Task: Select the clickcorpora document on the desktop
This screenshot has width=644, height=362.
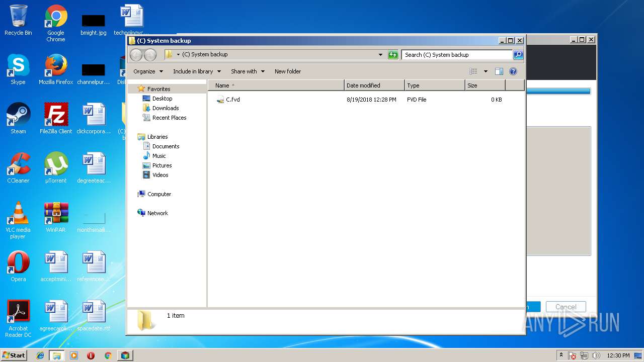Action: 94,119
